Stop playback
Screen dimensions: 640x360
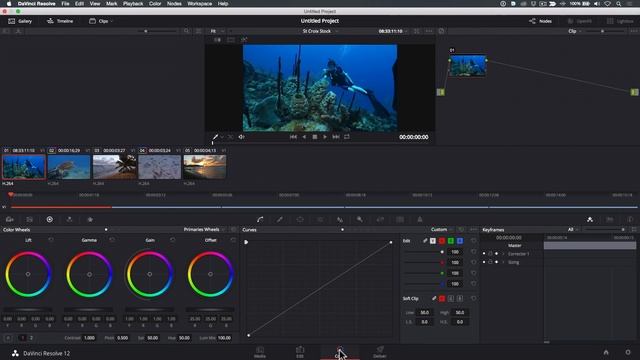coord(315,137)
